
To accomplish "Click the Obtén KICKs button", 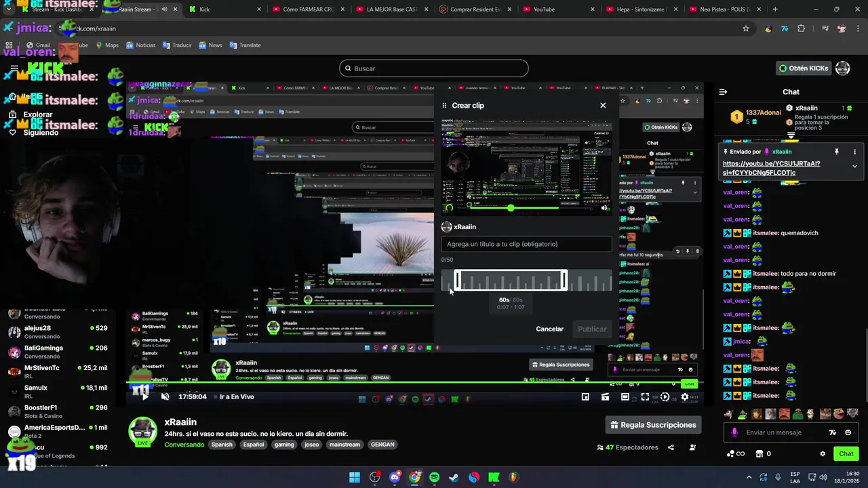I will pyautogui.click(x=804, y=68).
